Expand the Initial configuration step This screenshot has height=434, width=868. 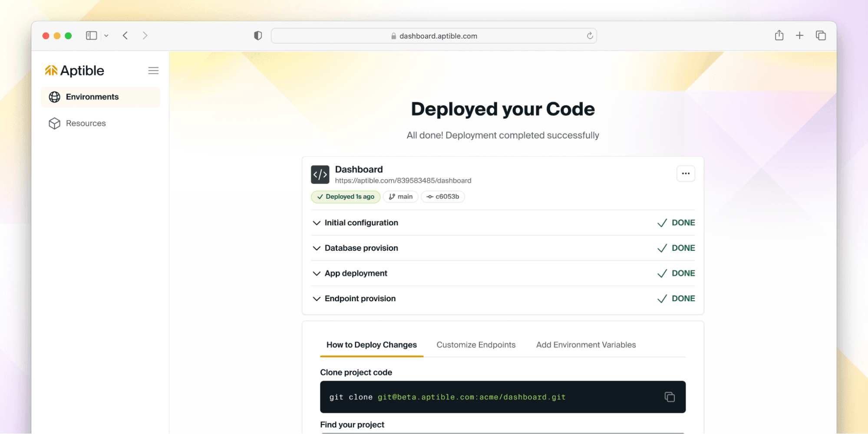pyautogui.click(x=503, y=223)
